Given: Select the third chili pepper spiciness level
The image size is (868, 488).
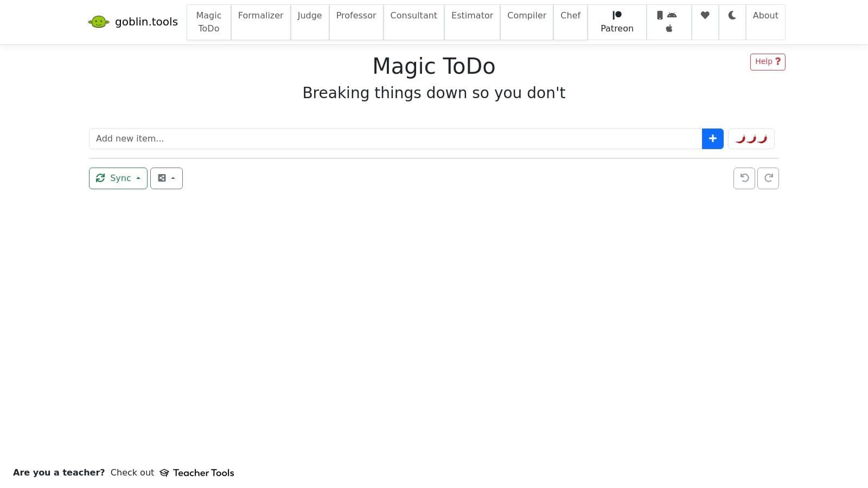Looking at the screenshot, I should coord(763,139).
